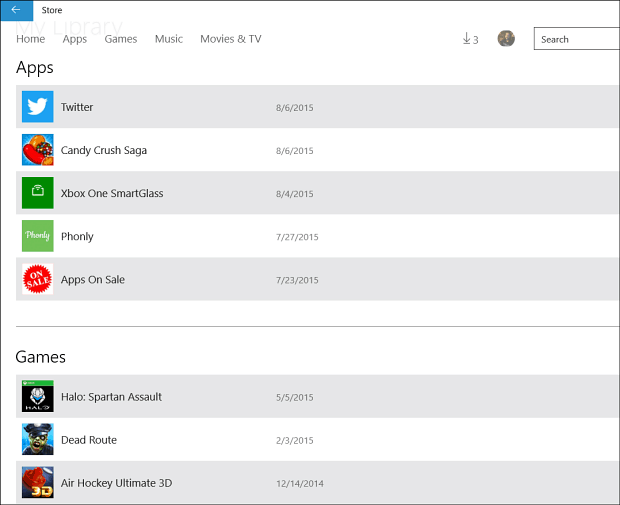Open the Twitter app name
The image size is (620, 505).
coord(77,107)
